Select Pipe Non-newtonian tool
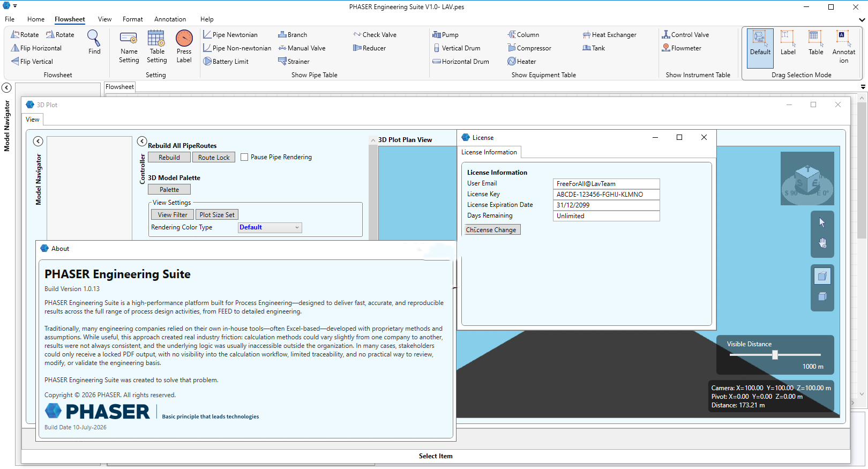Image resolution: width=868 pixels, height=469 pixels. 237,48
